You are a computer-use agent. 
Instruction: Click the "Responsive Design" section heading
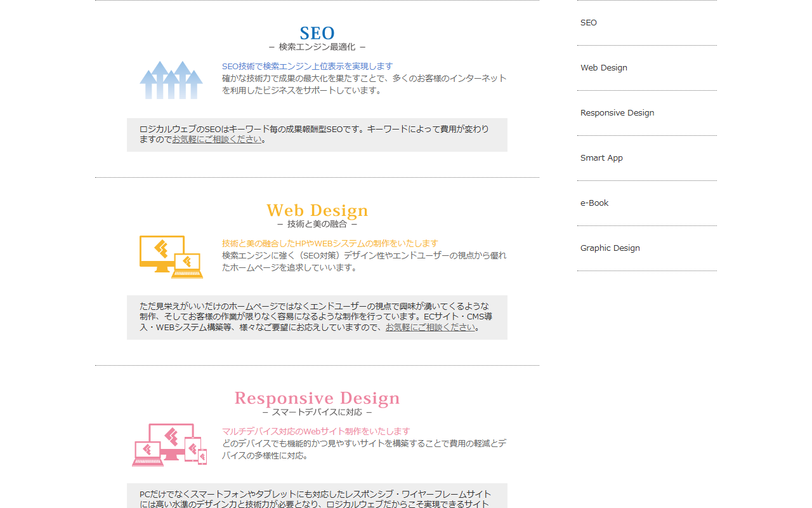pos(317,398)
